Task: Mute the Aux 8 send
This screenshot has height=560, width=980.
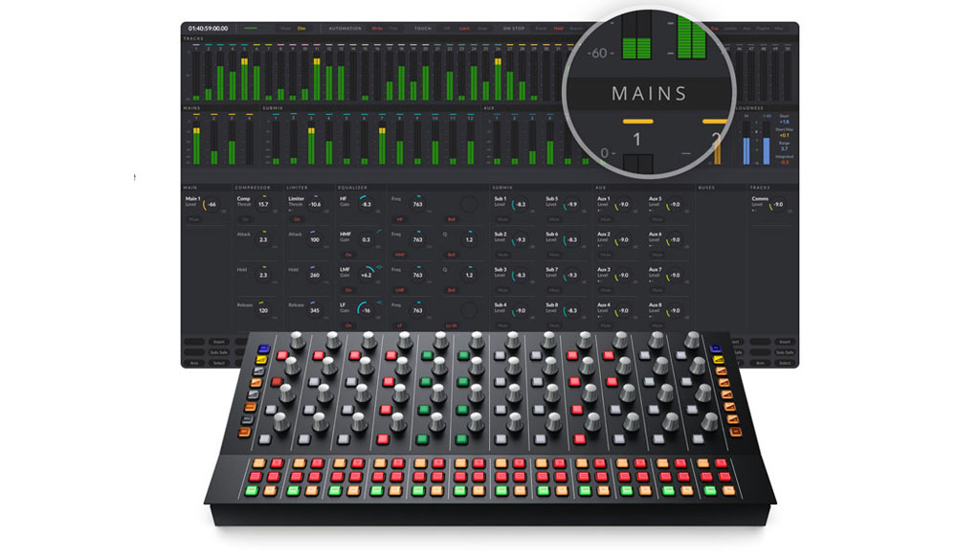Action: (x=657, y=325)
